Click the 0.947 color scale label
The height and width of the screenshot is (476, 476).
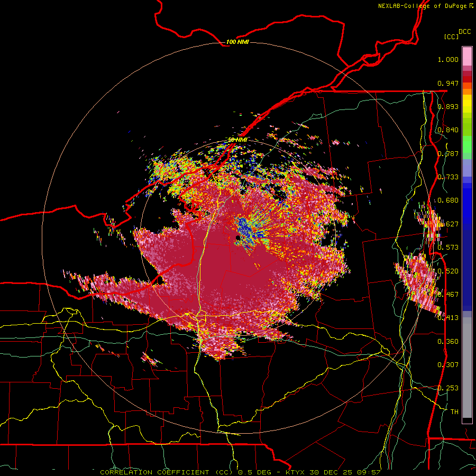(448, 83)
